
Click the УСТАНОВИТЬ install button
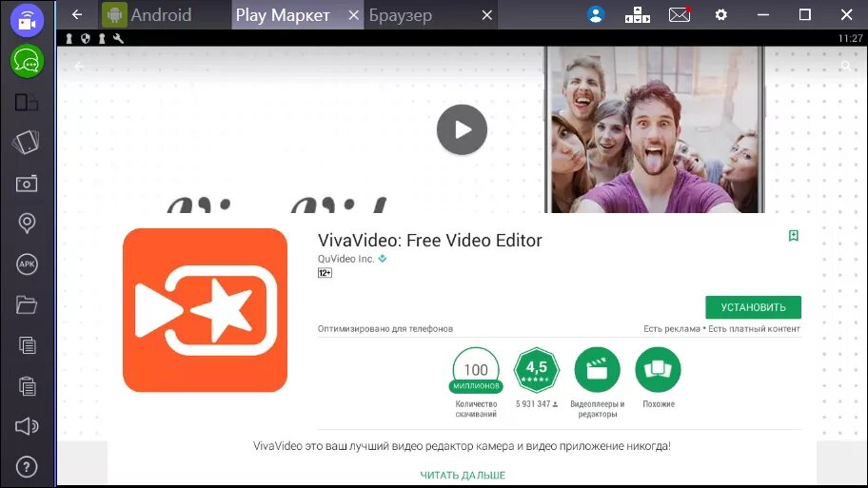tap(754, 307)
